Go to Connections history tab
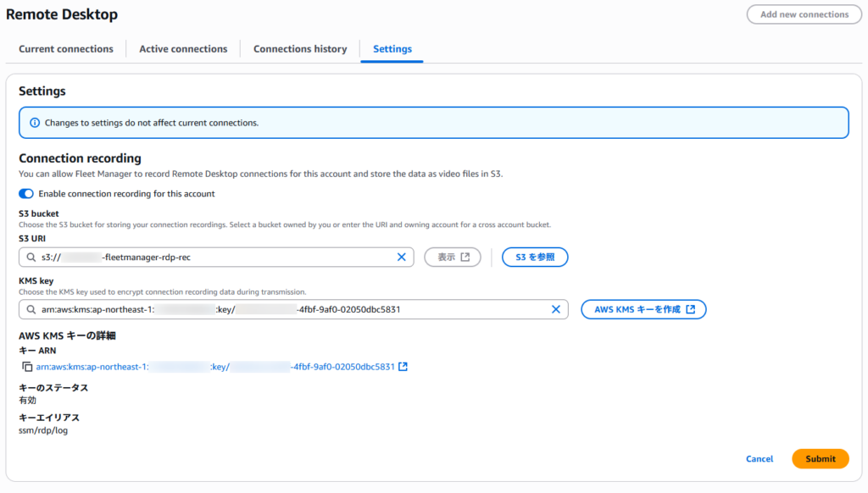The height and width of the screenshot is (493, 868). point(300,49)
